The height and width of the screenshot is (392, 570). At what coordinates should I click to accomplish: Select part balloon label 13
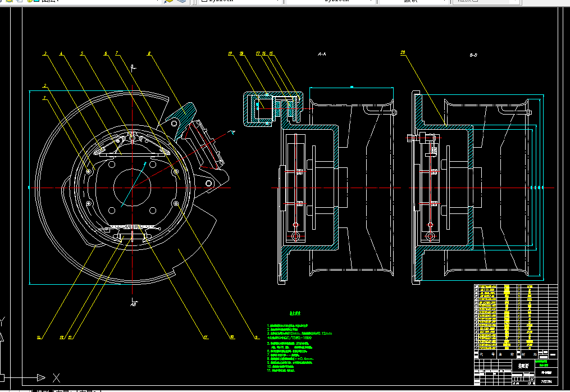click(62, 338)
